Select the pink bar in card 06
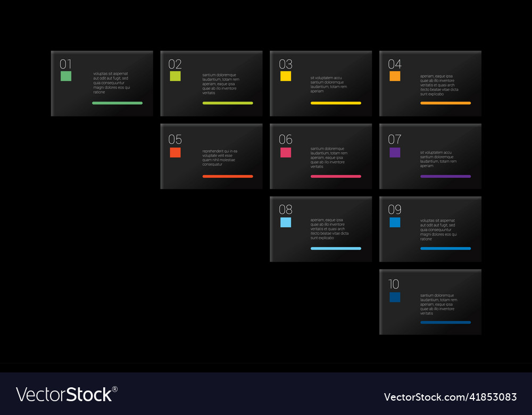The width and height of the screenshot is (532, 415). click(336, 176)
